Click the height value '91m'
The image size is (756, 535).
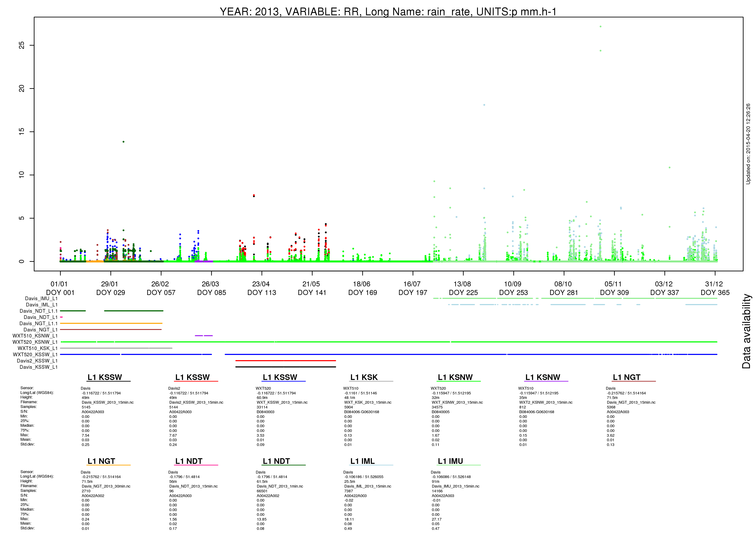pos(436,482)
